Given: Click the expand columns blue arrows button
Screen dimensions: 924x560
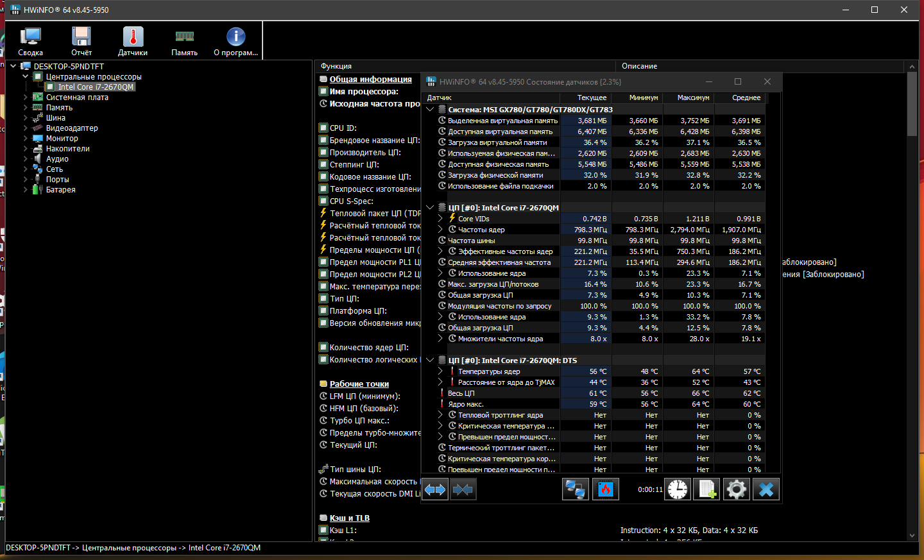Looking at the screenshot, I should (x=435, y=489).
